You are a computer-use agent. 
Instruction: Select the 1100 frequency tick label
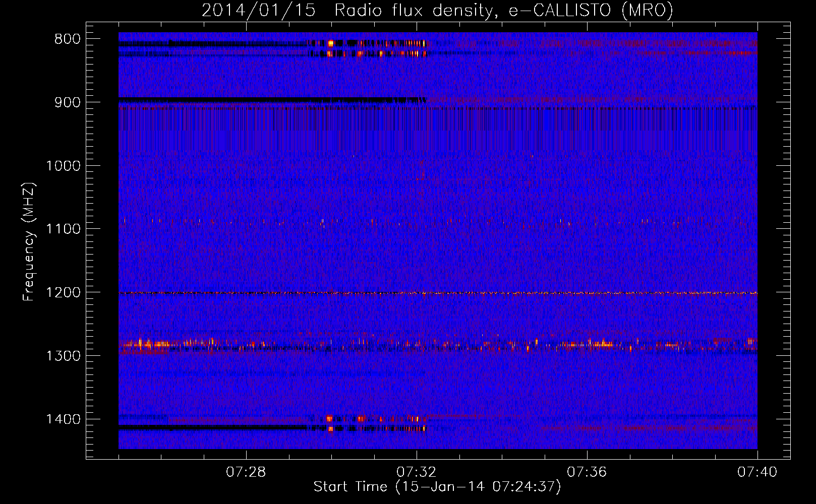click(63, 229)
